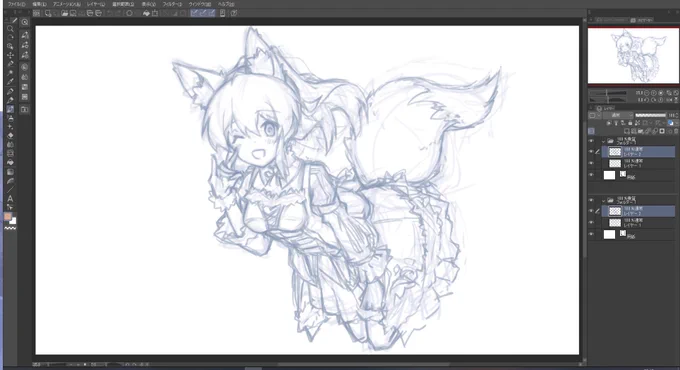Click the Fill bucket icon in the command bar
Screen dimensions: 680x370
point(146,13)
